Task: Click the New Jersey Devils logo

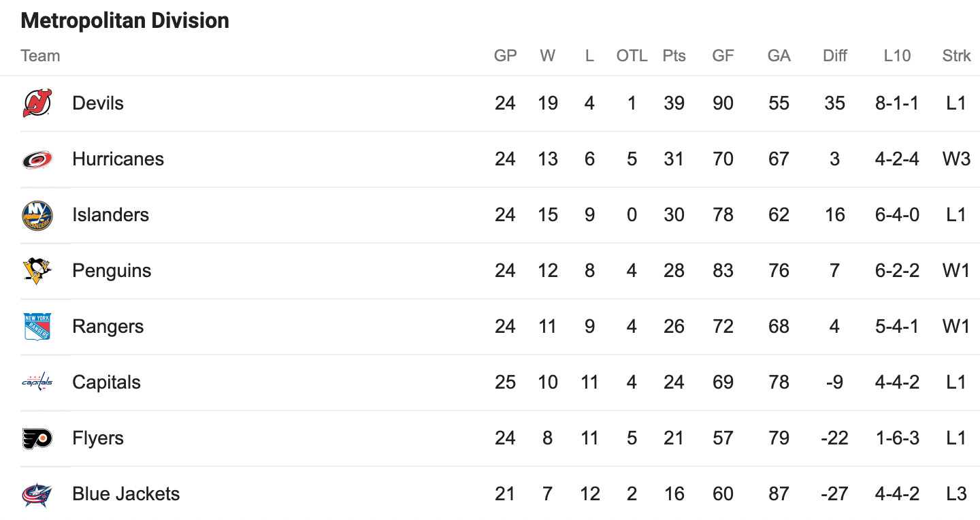Action: (37, 103)
